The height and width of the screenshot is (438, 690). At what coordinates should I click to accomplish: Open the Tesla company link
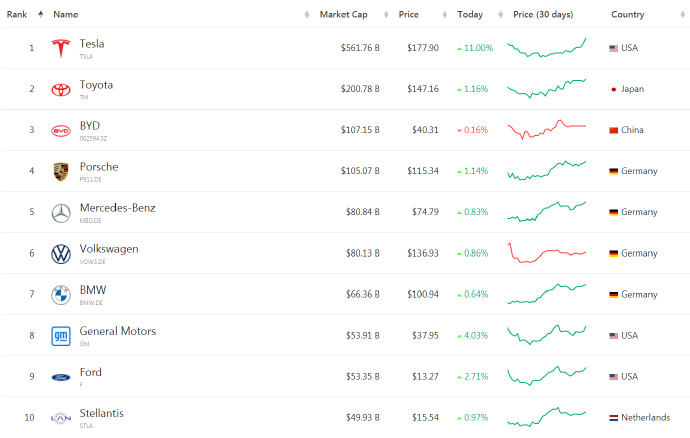tap(92, 44)
